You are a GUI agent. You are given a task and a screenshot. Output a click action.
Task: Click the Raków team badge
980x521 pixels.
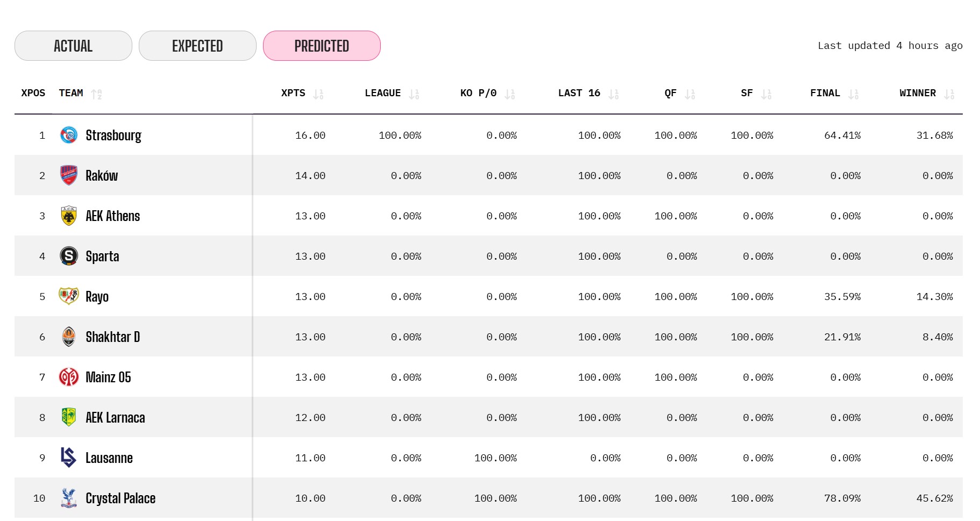(69, 175)
